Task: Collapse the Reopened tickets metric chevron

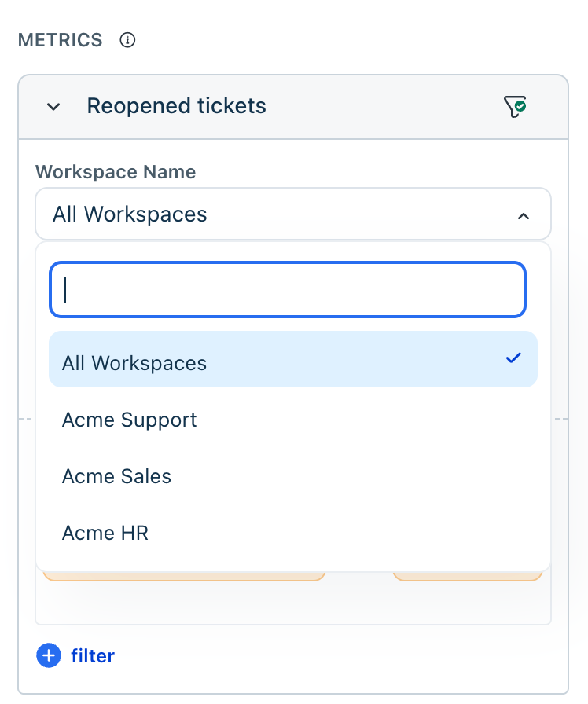Action: pyautogui.click(x=53, y=107)
